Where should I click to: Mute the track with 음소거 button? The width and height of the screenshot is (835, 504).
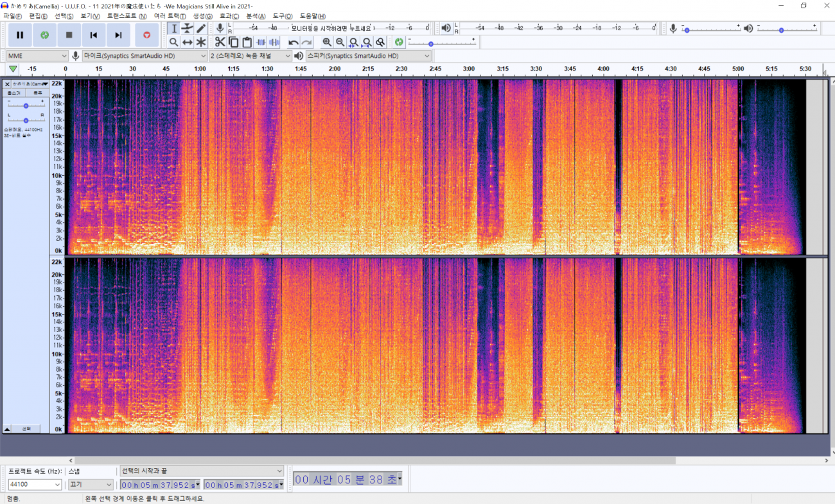[14, 93]
